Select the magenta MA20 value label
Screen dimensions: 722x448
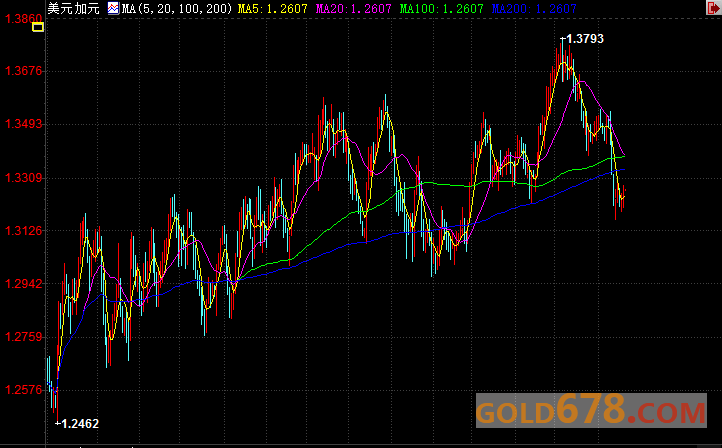coord(355,8)
